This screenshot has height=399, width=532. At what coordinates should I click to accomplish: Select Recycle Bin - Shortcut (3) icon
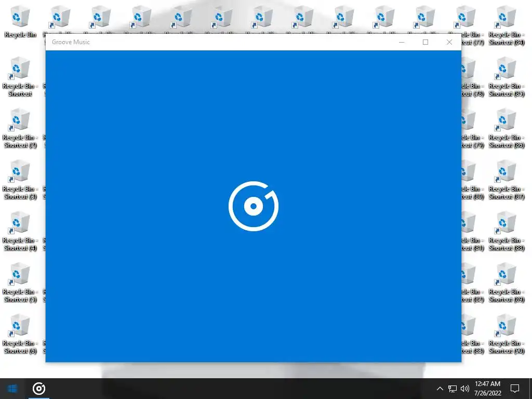coord(20,180)
